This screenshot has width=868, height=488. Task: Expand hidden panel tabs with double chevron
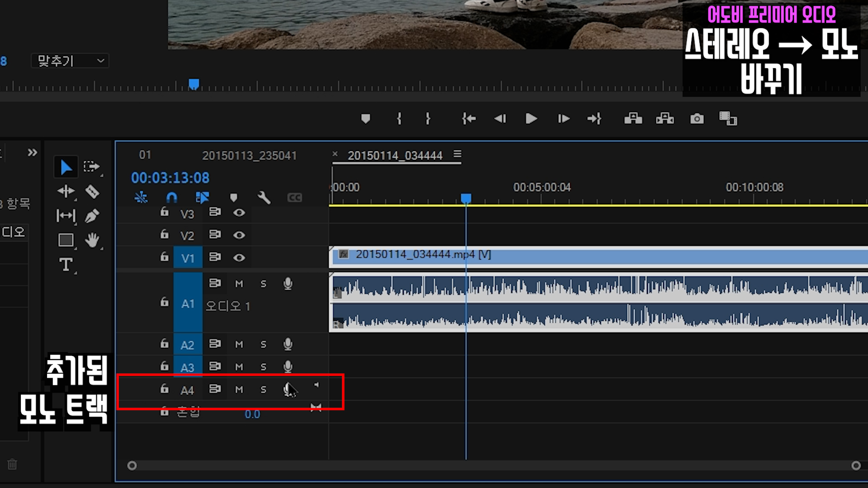[x=32, y=153]
